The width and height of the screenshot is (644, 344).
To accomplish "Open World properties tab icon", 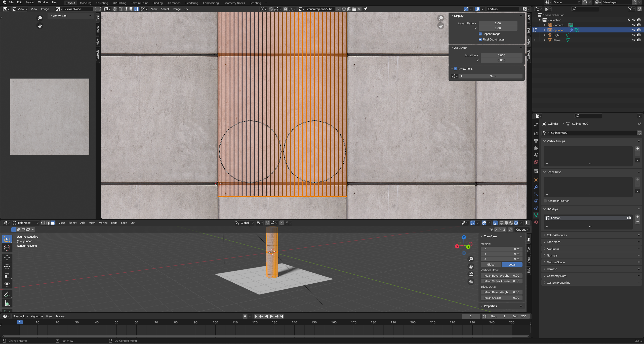I will [x=536, y=162].
